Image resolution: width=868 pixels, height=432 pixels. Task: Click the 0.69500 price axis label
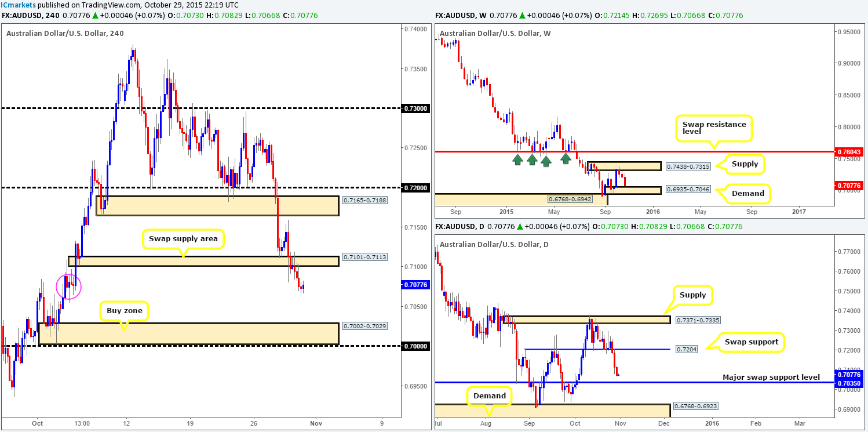tap(415, 386)
